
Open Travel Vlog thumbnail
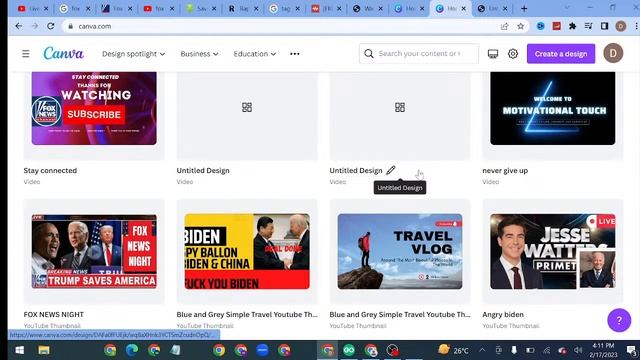(400, 251)
